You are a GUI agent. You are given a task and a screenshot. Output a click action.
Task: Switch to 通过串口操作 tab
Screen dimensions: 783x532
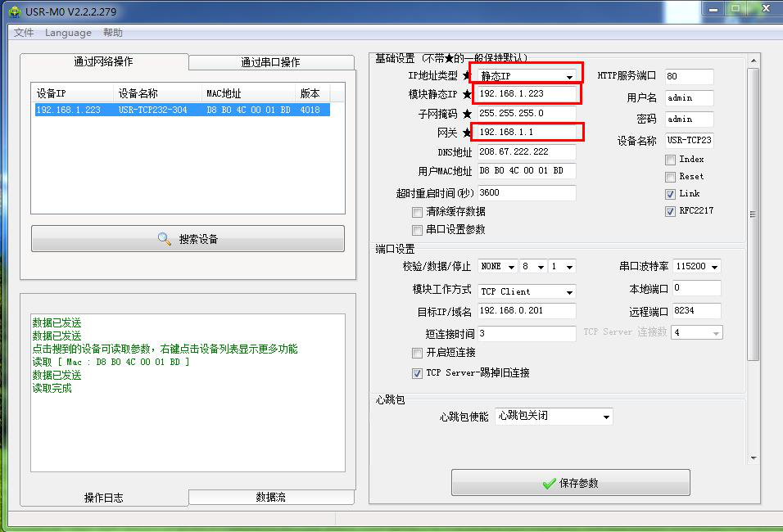pyautogui.click(x=271, y=62)
